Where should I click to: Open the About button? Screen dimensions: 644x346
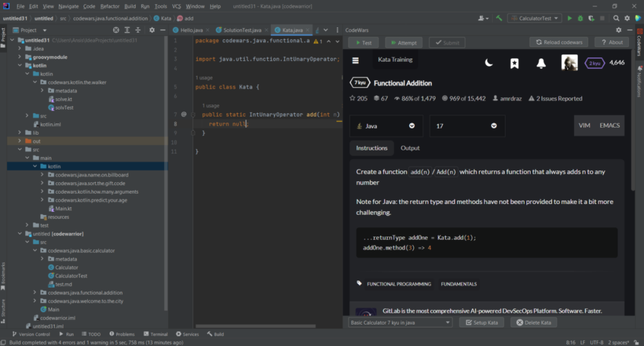[612, 42]
